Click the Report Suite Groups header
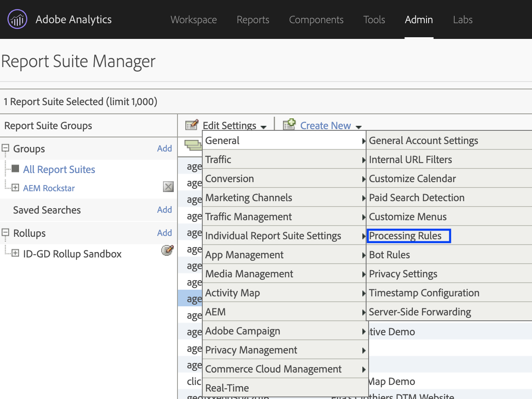 click(48, 125)
